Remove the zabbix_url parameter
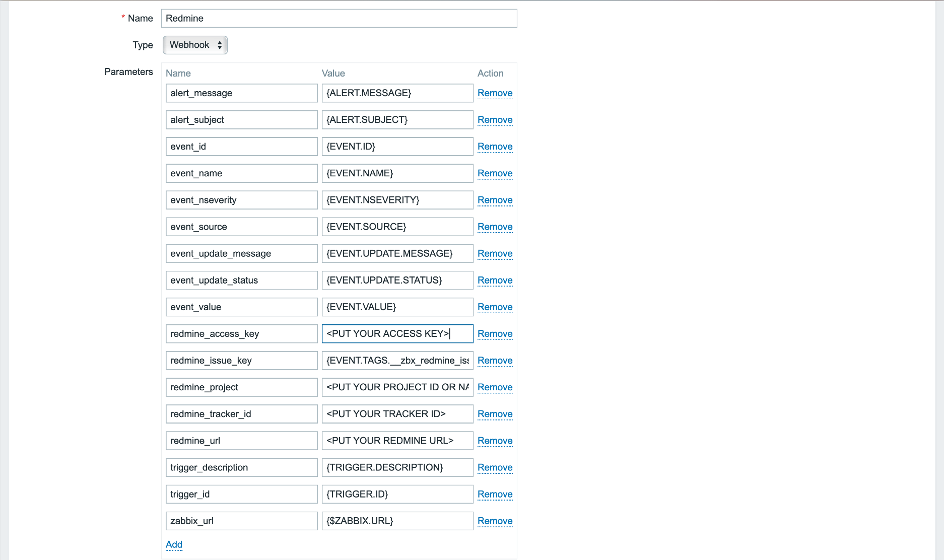 click(495, 521)
